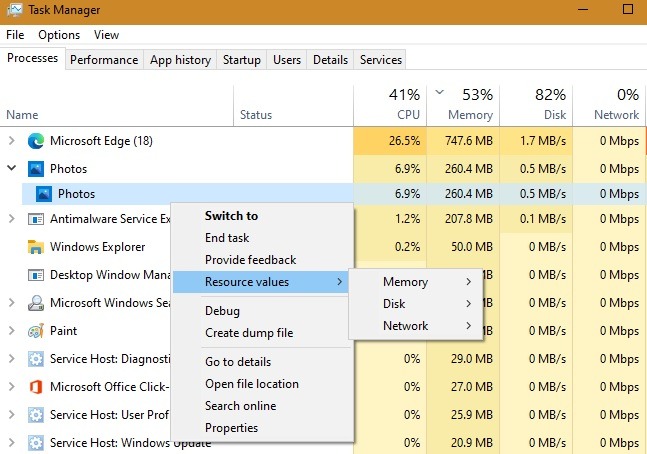Click the Task Manager title bar icon
Viewport: 647px width, 454px height.
coord(14,10)
